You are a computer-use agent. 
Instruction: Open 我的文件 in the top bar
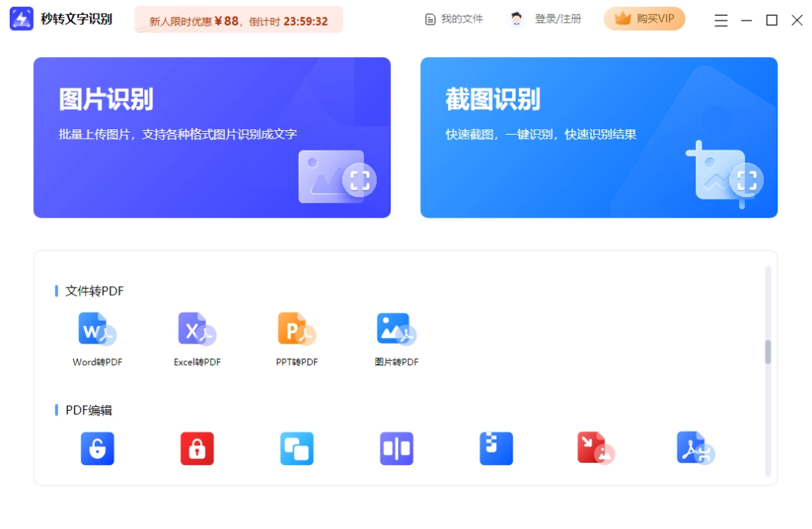pyautogui.click(x=454, y=19)
